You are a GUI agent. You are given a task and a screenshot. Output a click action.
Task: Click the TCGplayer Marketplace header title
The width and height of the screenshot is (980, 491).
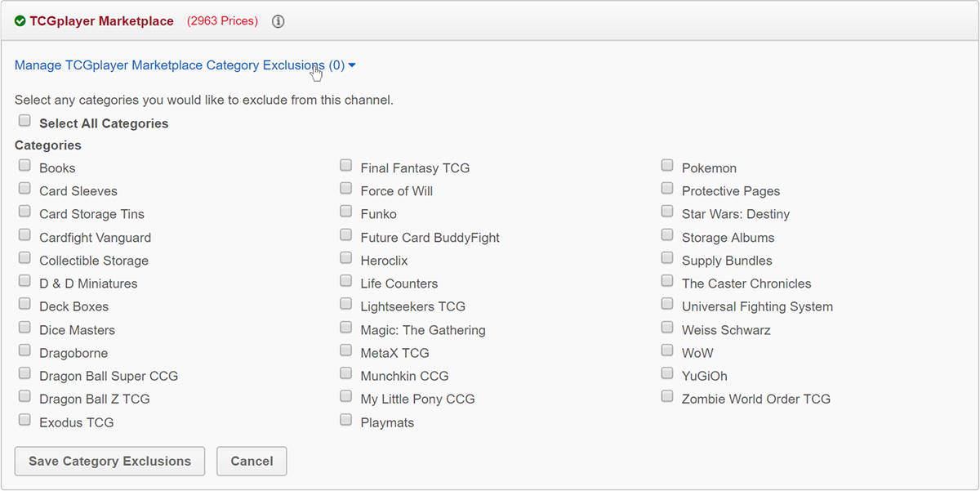click(102, 21)
